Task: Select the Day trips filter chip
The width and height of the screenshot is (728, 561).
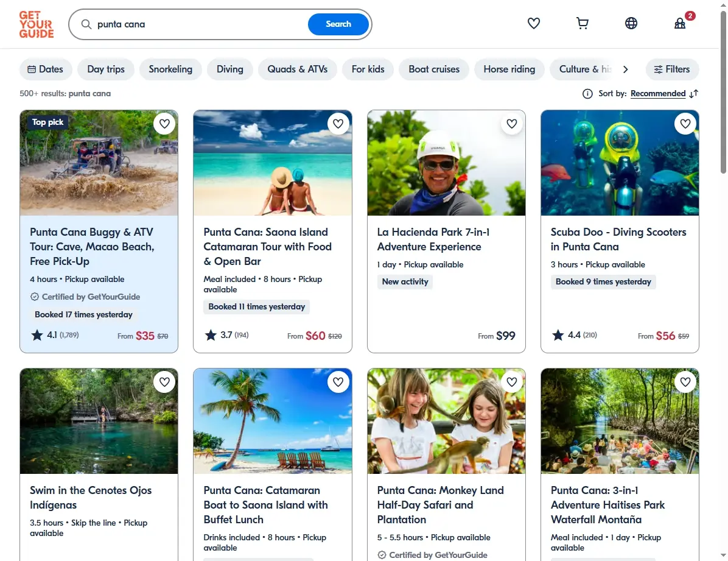Action: [x=106, y=69]
